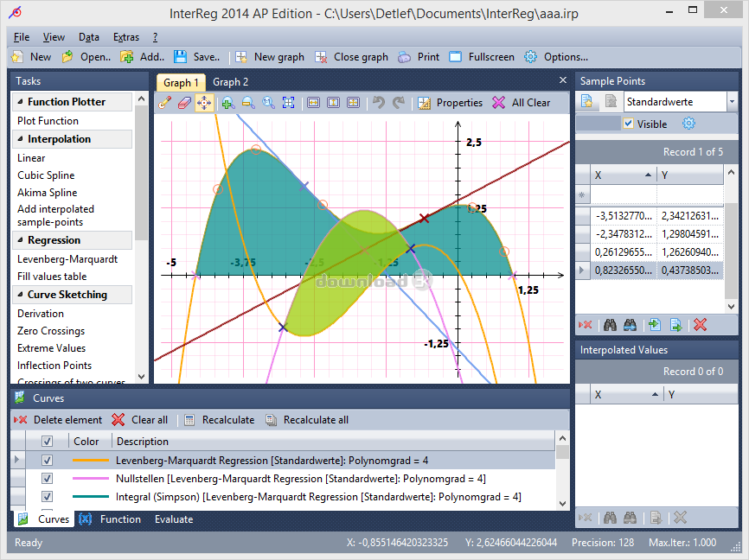Toggle the Visible checkbox in Sample Points

pos(628,124)
